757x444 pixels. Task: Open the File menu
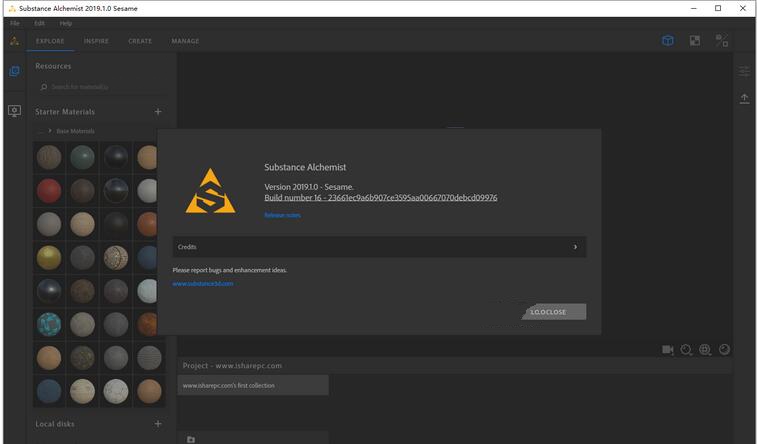tap(15, 23)
